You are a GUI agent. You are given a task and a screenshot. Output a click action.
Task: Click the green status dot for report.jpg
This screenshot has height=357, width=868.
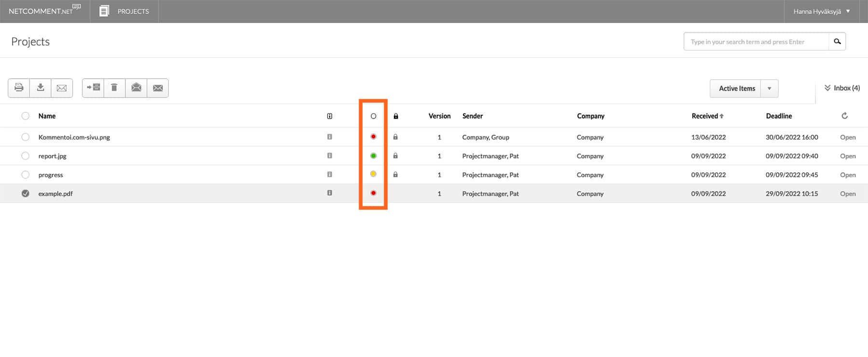373,156
